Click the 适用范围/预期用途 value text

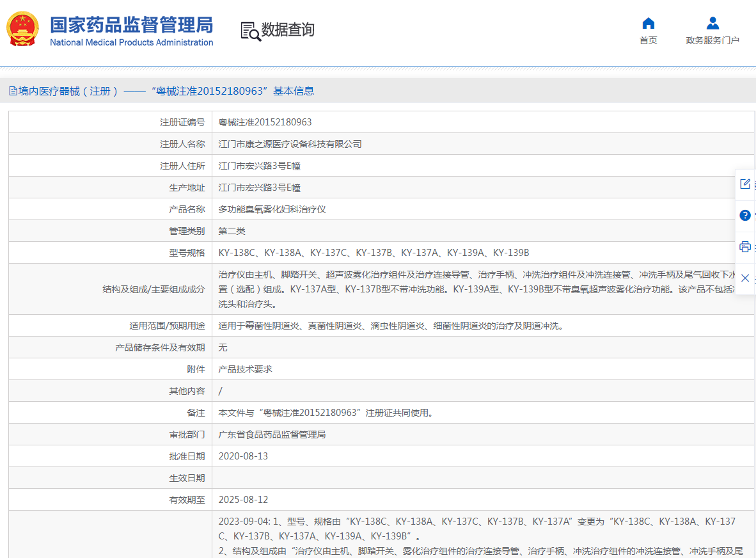(391, 326)
